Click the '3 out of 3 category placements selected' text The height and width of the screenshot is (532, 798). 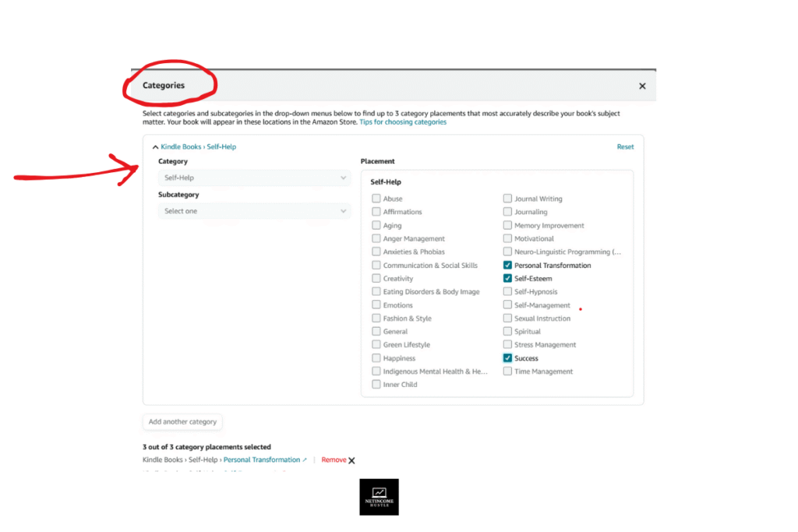click(207, 447)
